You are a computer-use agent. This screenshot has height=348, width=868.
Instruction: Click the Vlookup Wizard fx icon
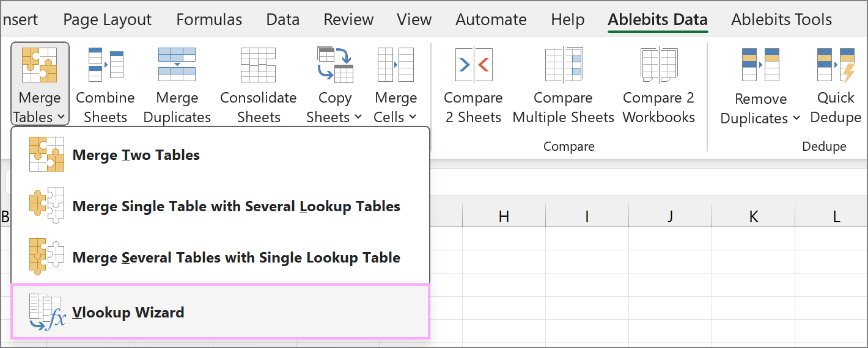pos(47,312)
